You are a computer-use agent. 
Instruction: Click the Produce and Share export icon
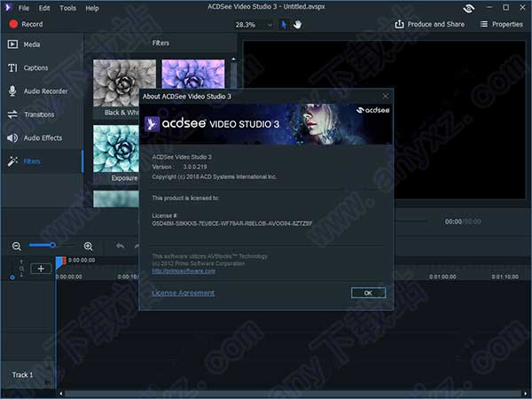[x=399, y=24]
